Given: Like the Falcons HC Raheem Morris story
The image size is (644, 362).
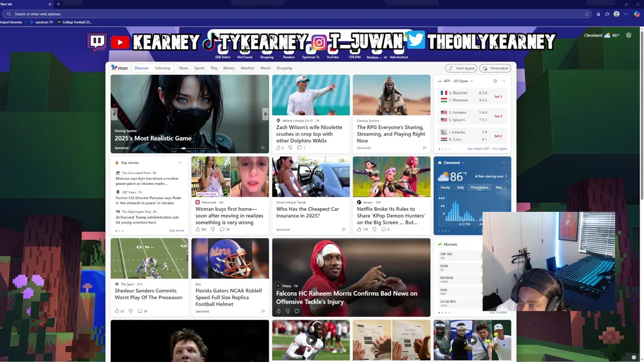Looking at the screenshot, I should [x=278, y=311].
